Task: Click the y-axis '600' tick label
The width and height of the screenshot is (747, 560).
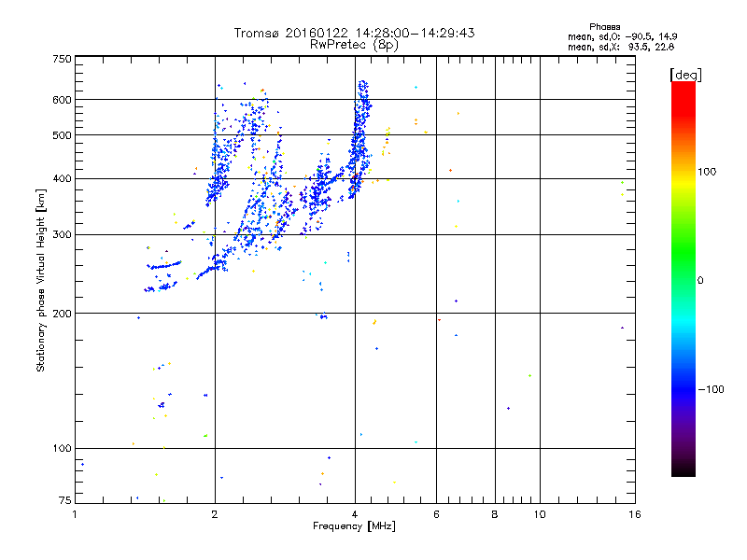Action: click(62, 100)
